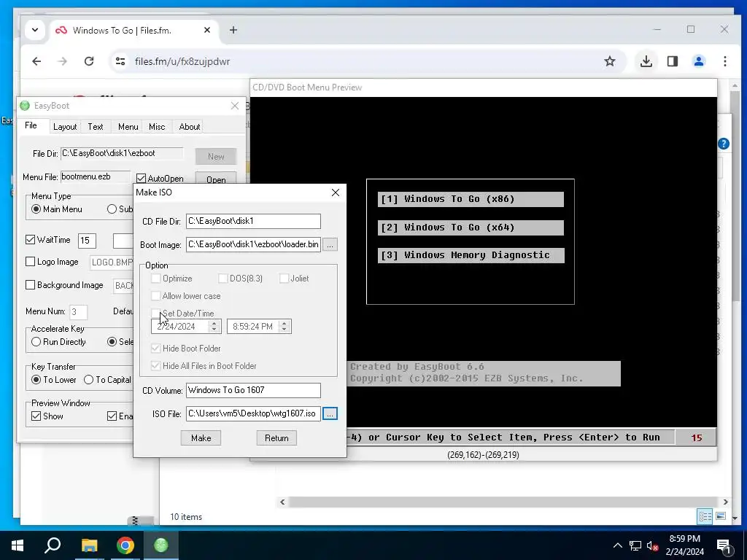This screenshot has height=560, width=747.
Task: Click the Open button in EasyBoot
Action: [216, 179]
